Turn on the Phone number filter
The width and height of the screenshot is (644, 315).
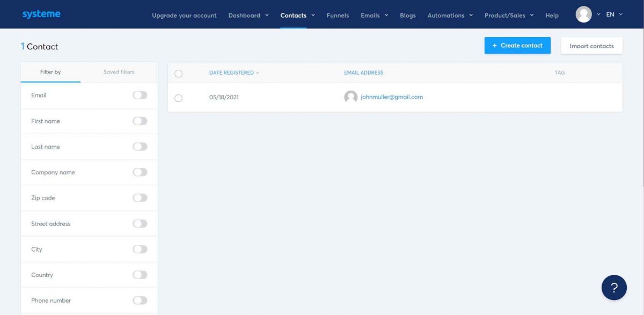point(140,301)
